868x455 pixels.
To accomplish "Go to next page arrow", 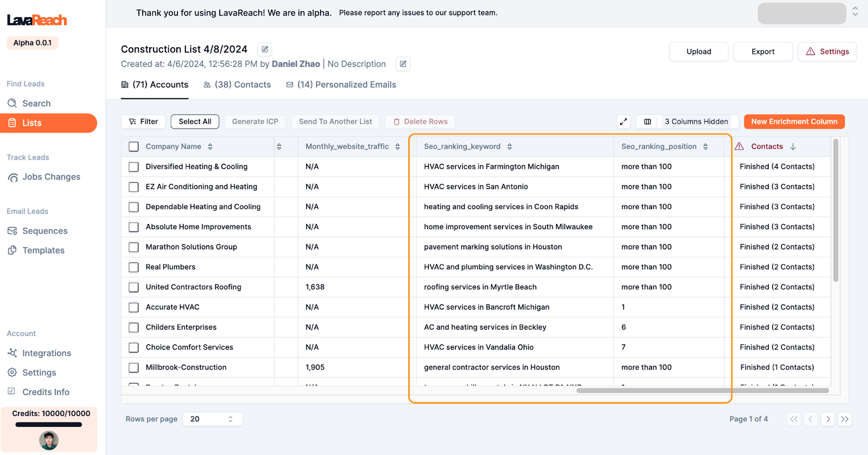I will (x=828, y=419).
